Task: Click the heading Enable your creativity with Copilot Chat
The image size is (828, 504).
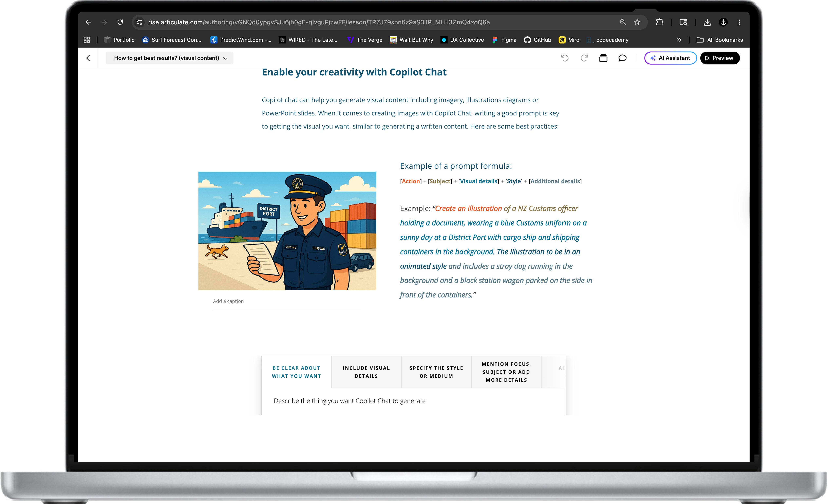Action: point(354,72)
